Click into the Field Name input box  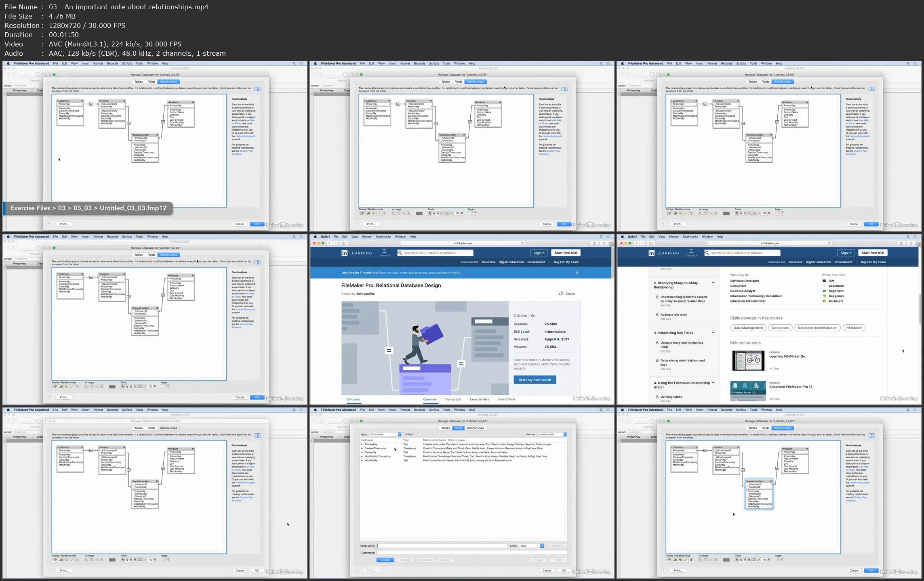442,546
